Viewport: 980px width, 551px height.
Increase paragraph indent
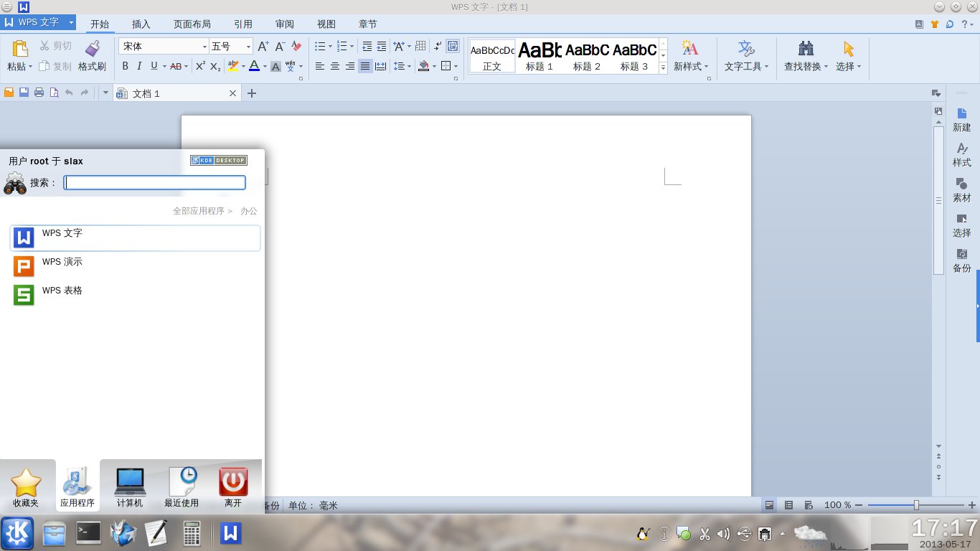(381, 46)
